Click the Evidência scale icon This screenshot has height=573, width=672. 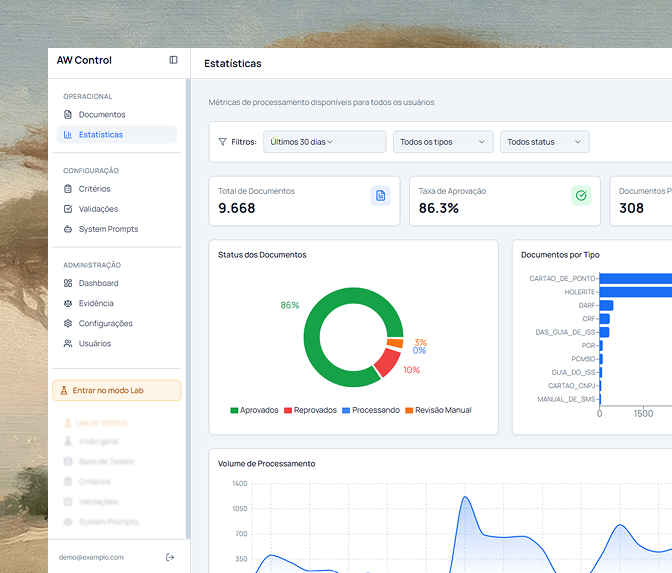[68, 303]
